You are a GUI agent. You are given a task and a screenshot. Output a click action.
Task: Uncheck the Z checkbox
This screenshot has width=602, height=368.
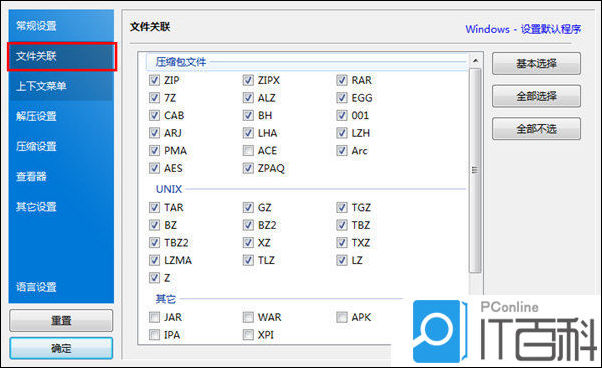pos(154,277)
